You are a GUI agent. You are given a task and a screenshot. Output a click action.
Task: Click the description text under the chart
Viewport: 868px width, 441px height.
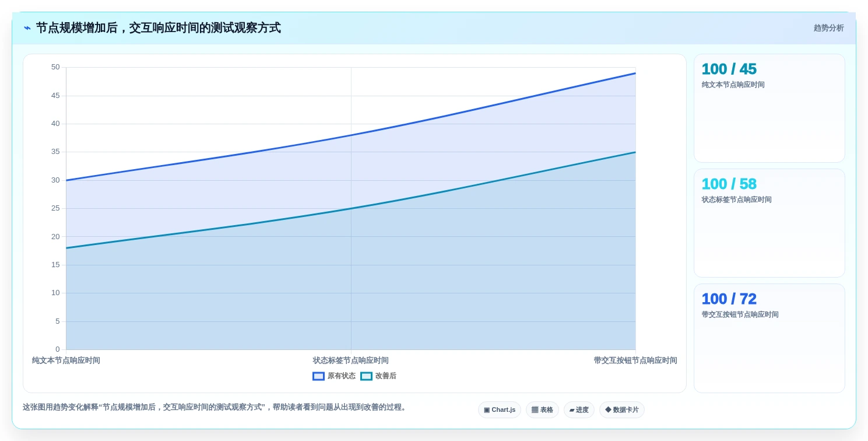click(x=216, y=407)
